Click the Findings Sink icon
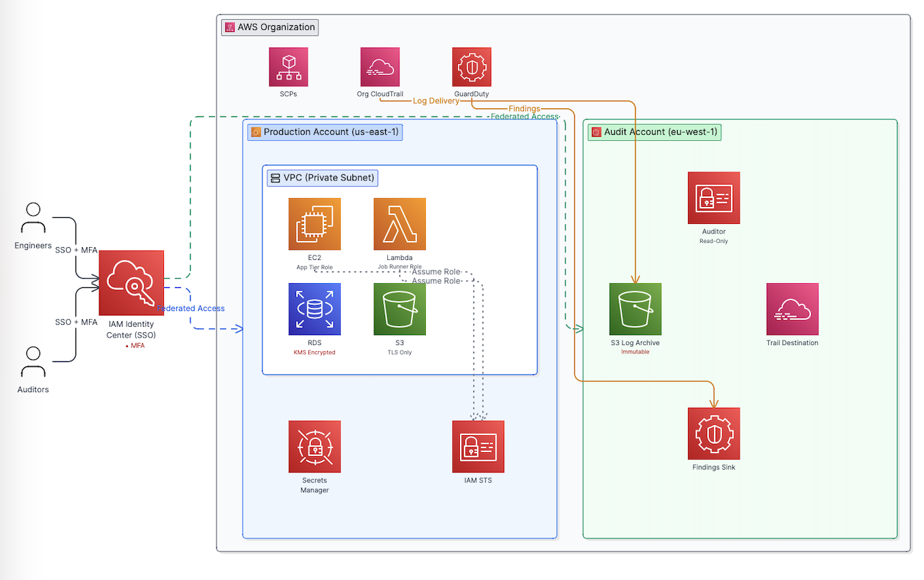Image resolution: width=924 pixels, height=580 pixels. click(714, 434)
